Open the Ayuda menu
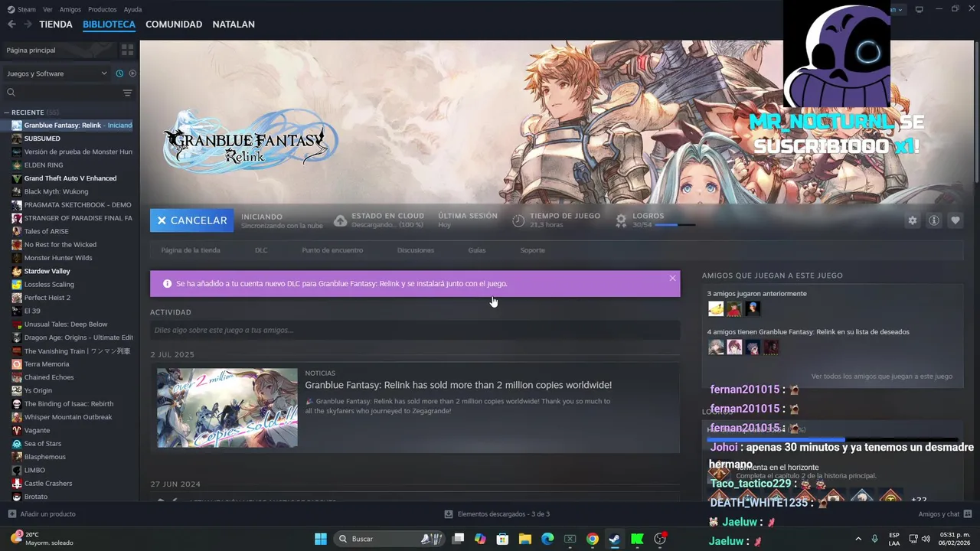Viewport: 980px width, 551px height. point(132,9)
